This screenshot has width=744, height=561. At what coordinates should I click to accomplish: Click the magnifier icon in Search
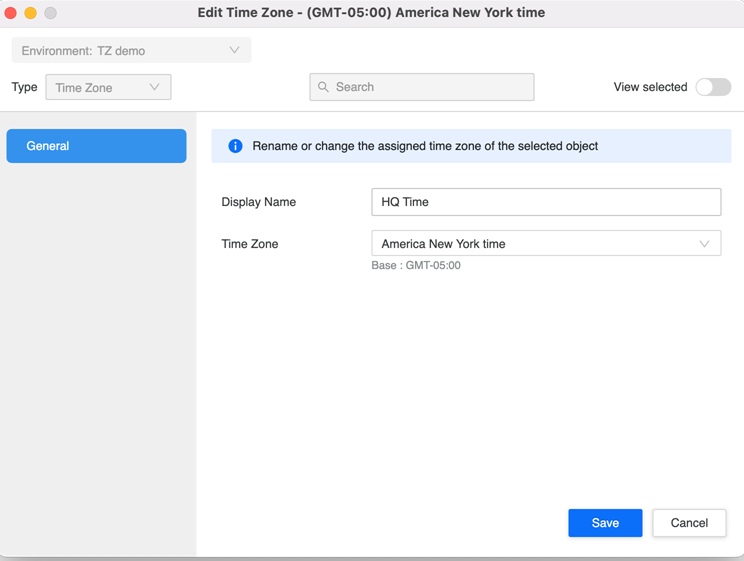tap(323, 87)
